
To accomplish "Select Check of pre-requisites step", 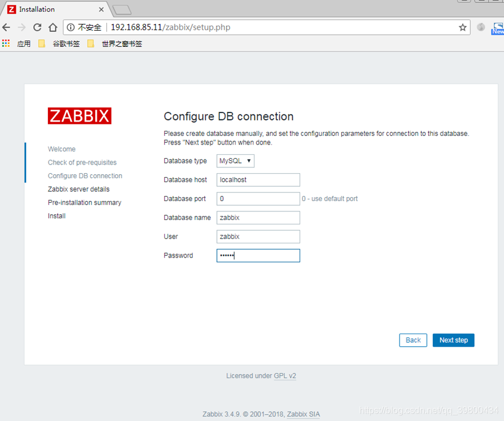I will (x=82, y=162).
